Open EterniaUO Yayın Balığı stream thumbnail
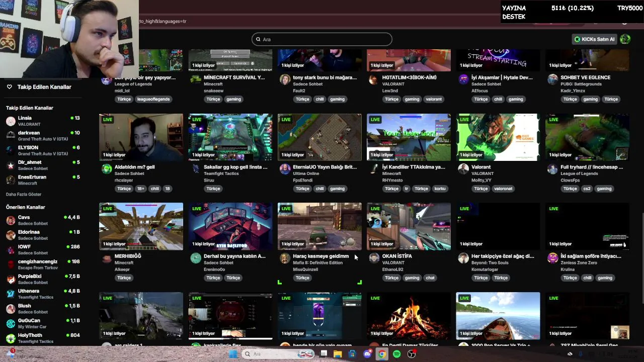 pos(319,137)
